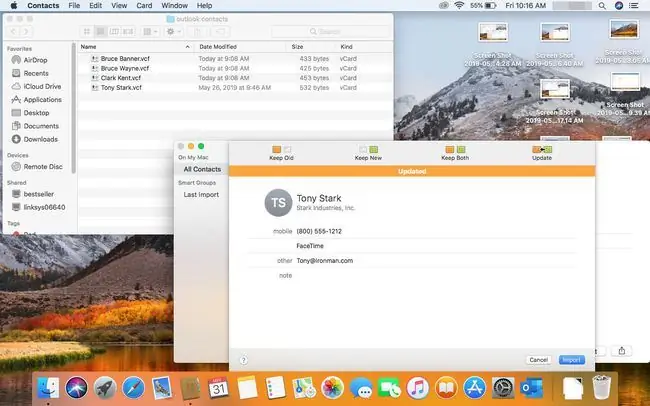Viewport: 650px width, 406px height.
Task: Switch Finder to icon view
Action: point(87,32)
